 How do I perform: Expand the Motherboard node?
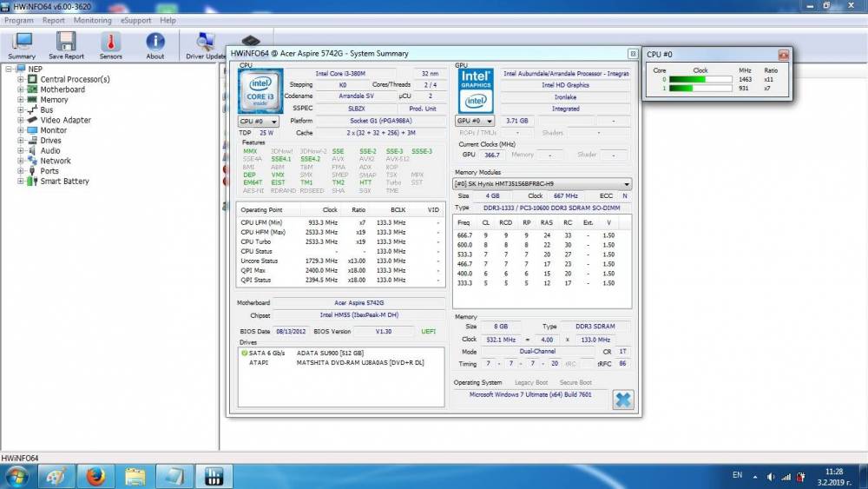(21, 89)
